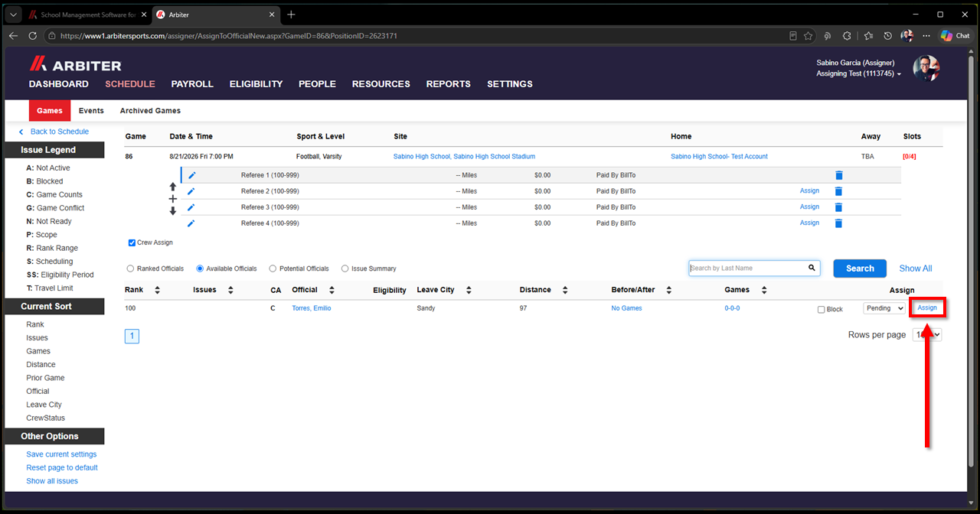Click the trash icon on Referee 3 row
Viewport: 980px width, 514px height.
(838, 207)
